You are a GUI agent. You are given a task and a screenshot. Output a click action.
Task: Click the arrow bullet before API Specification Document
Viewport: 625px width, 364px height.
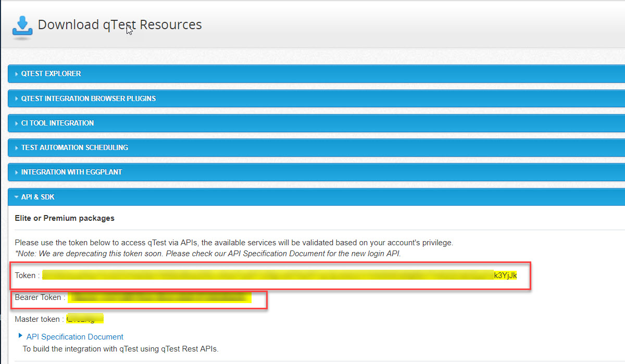point(20,336)
